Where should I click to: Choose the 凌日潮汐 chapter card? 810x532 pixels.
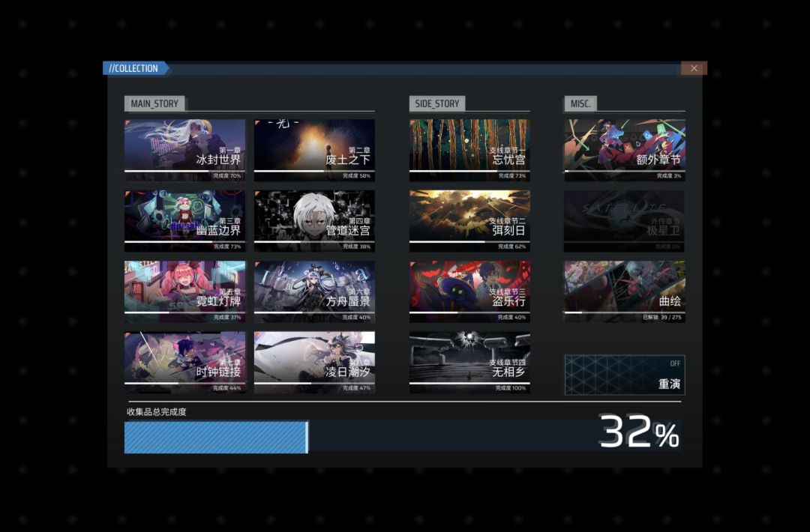[x=314, y=362]
